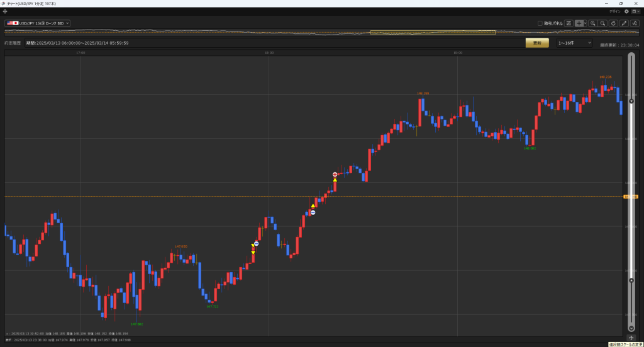Expand the 1～16件 results dropdown
Viewport: 644px width, 347px height.
(574, 43)
